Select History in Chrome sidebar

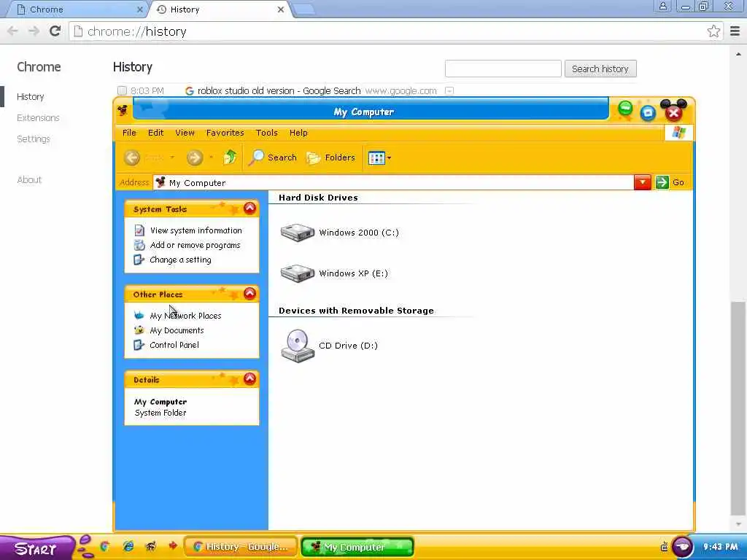click(31, 97)
